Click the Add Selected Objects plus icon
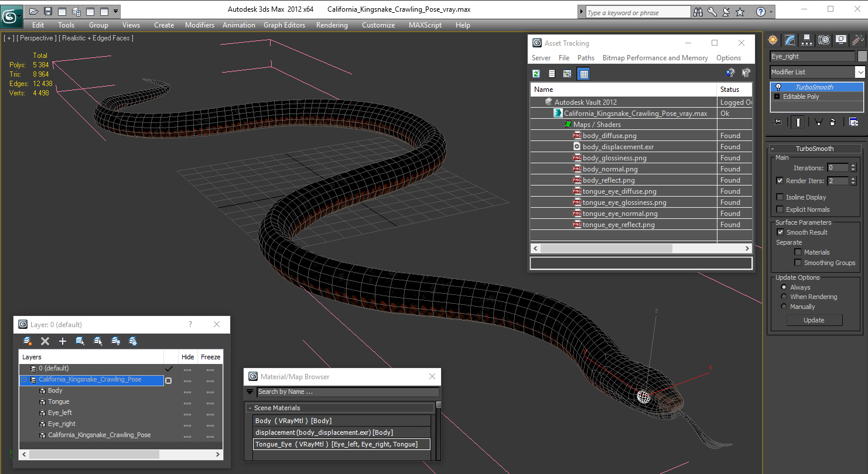This screenshot has width=868, height=474. [x=63, y=341]
